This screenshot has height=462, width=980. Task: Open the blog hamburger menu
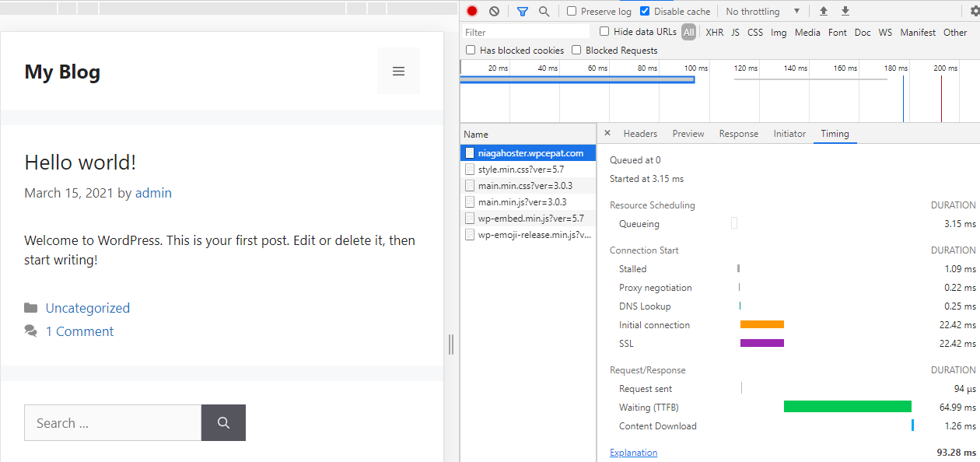click(x=398, y=71)
